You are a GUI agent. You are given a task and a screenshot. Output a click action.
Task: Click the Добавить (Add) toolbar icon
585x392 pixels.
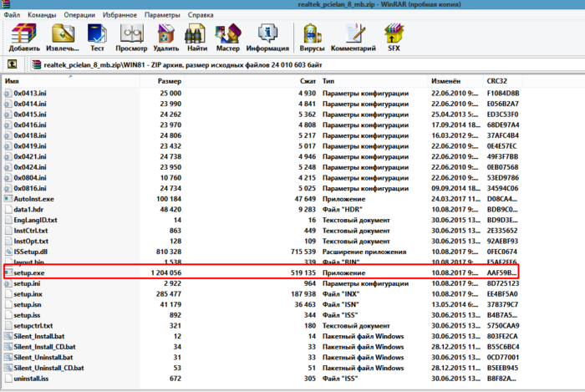click(x=24, y=38)
